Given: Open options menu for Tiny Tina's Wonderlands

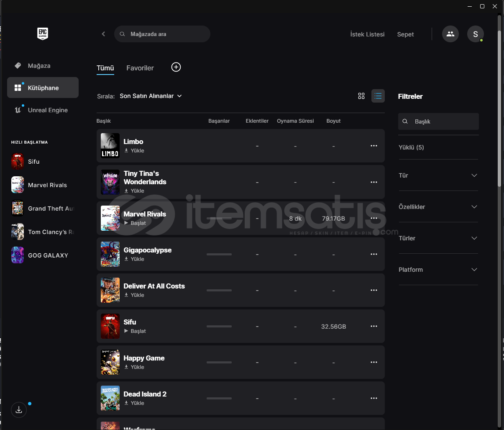Looking at the screenshot, I should (374, 182).
